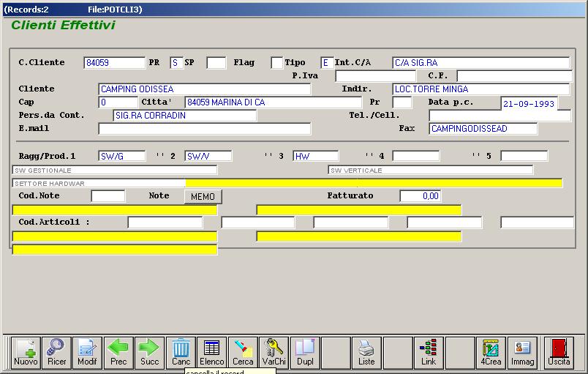Click the Immag image card icon
This screenshot has height=374, width=588.
pyautogui.click(x=522, y=353)
